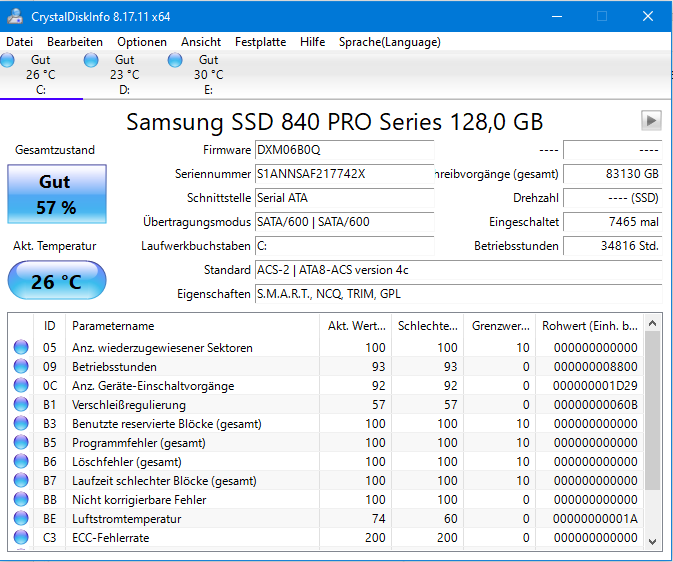Image resolution: width=673 pixels, height=562 pixels.
Task: Open the Datei menu
Action: click(19, 42)
